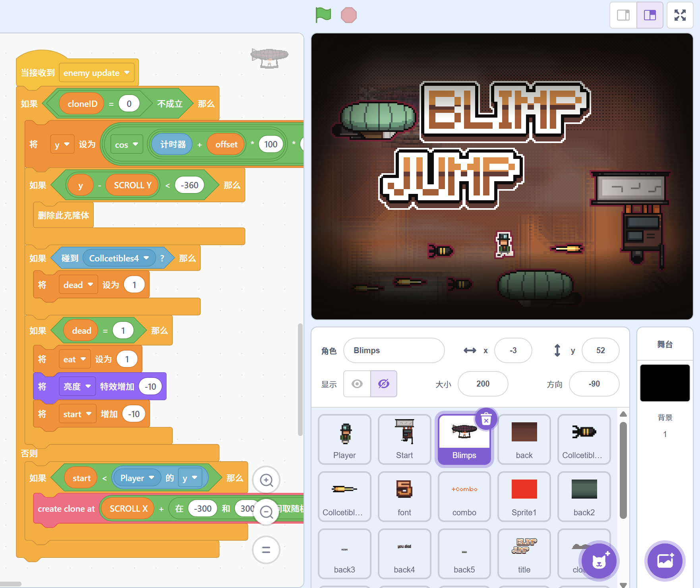This screenshot has width=700, height=588.
Task: Click the cloneID equals value field 0
Action: [129, 104]
